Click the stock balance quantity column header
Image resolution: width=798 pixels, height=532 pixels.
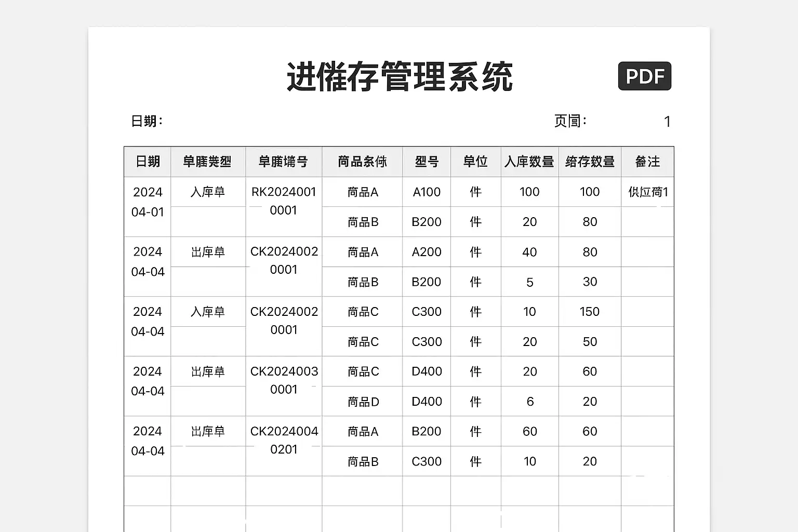(590, 162)
